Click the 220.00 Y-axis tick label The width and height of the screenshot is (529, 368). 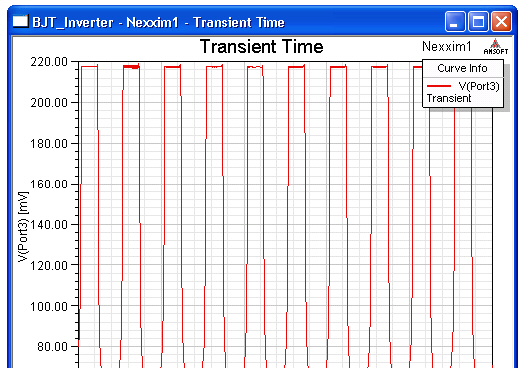click(49, 62)
